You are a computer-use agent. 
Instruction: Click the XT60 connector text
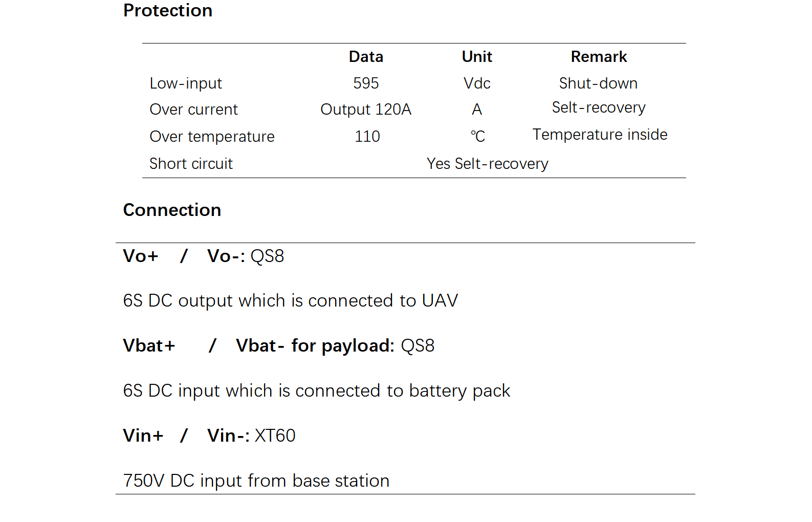point(275,436)
